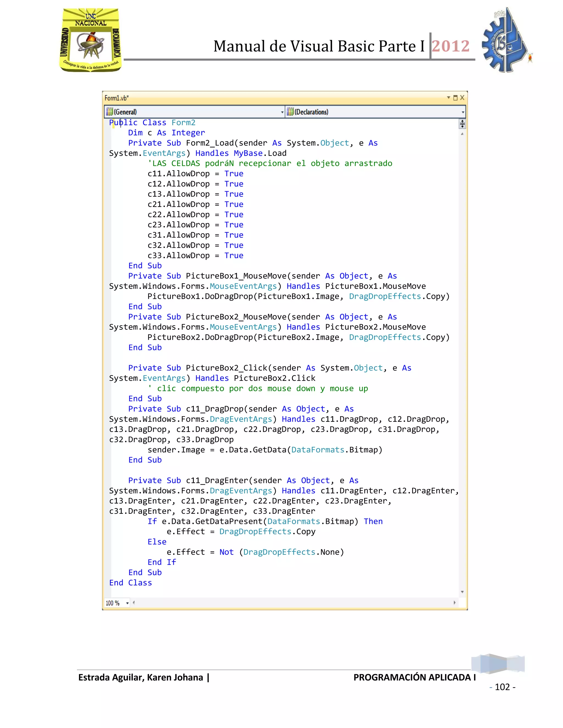Click 'c32.DragDrop, c33.DragDrop' handles line
The width and height of the screenshot is (563, 728).
172,440
